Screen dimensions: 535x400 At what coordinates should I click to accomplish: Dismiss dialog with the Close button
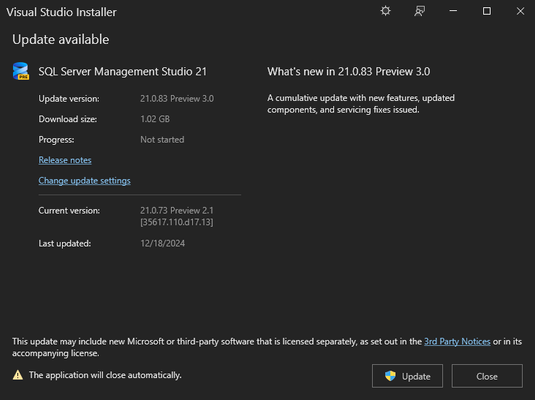coord(487,376)
